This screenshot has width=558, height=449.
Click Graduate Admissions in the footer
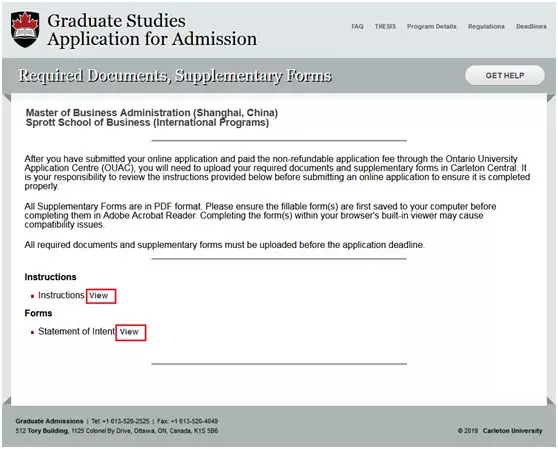point(49,421)
